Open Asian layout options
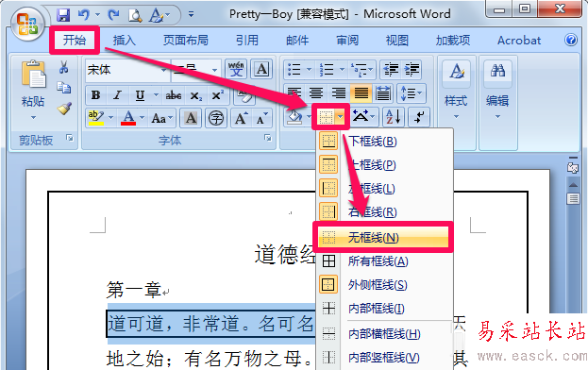The height and width of the screenshot is (370, 588). coord(363,117)
